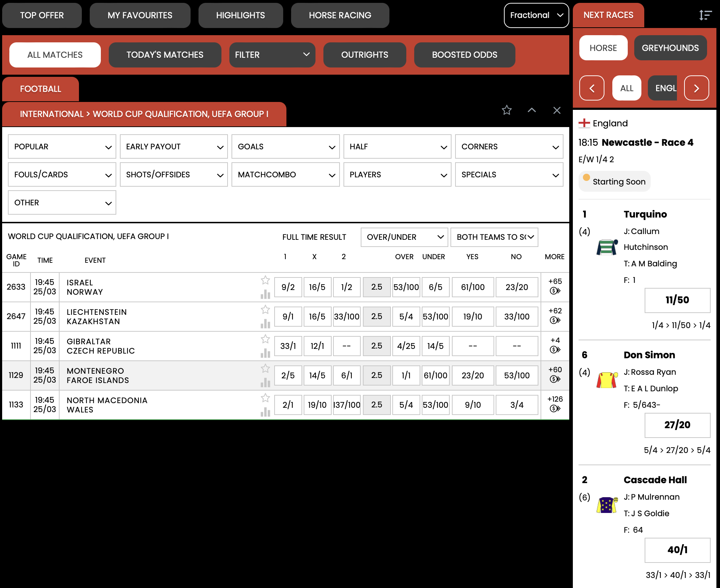The image size is (720, 588).
Task: Toggle favourite star on the Group I panel header
Action: 507,111
